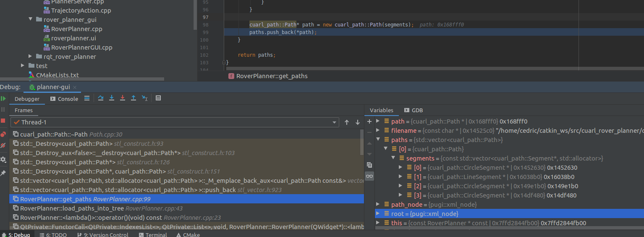Viewport: 644px width, 237px height.
Task: Open roverplanner.ui file
Action: tap(70, 38)
